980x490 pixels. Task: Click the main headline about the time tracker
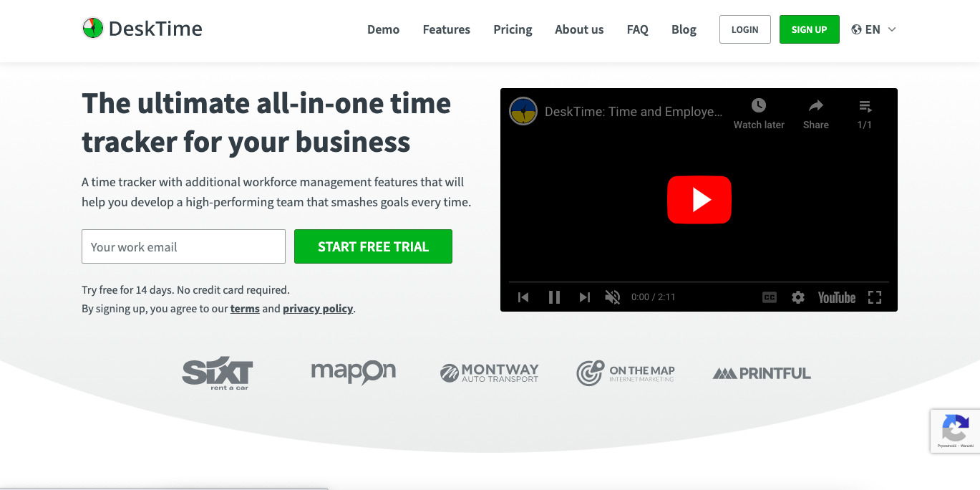266,123
